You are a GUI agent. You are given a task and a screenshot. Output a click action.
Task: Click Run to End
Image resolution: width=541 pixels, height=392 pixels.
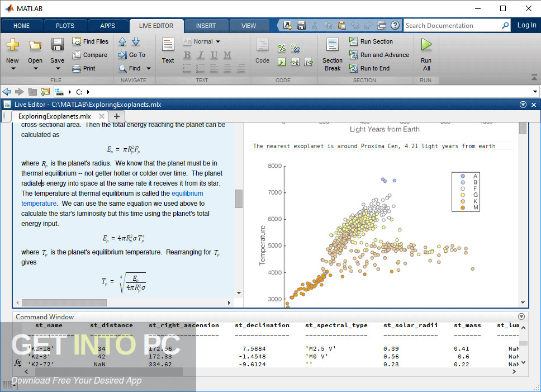pyautogui.click(x=369, y=68)
